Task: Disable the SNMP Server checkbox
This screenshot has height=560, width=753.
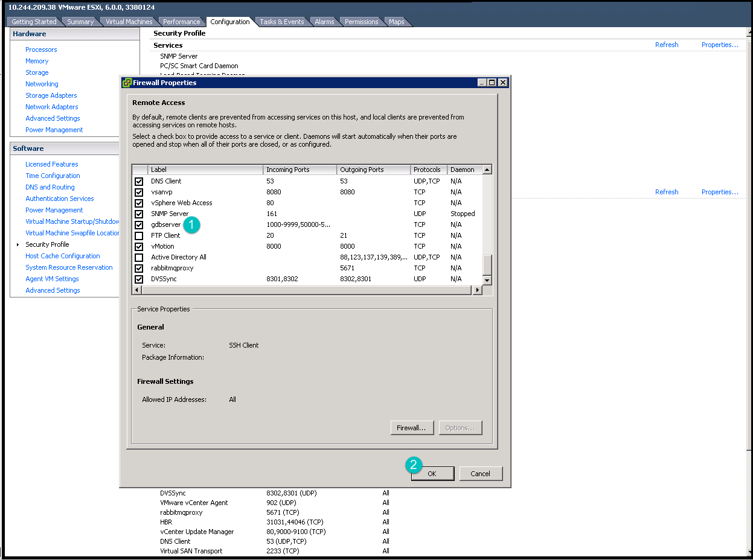Action: pyautogui.click(x=139, y=214)
